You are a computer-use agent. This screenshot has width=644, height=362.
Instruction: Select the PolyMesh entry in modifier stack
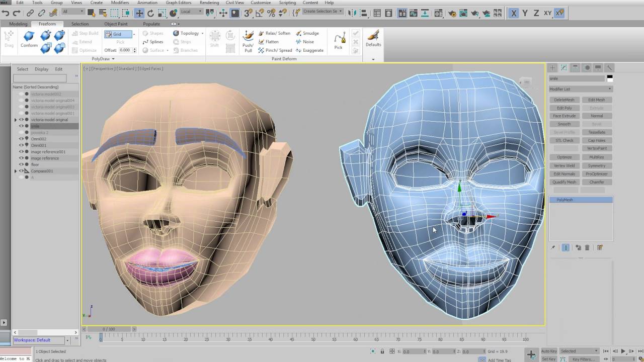coord(581,200)
